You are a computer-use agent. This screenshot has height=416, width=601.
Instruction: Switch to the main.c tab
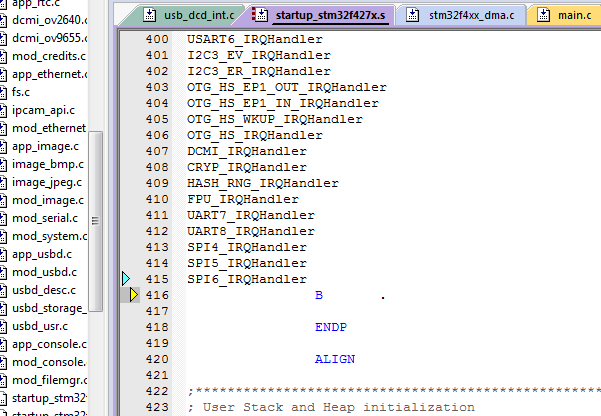[565, 15]
